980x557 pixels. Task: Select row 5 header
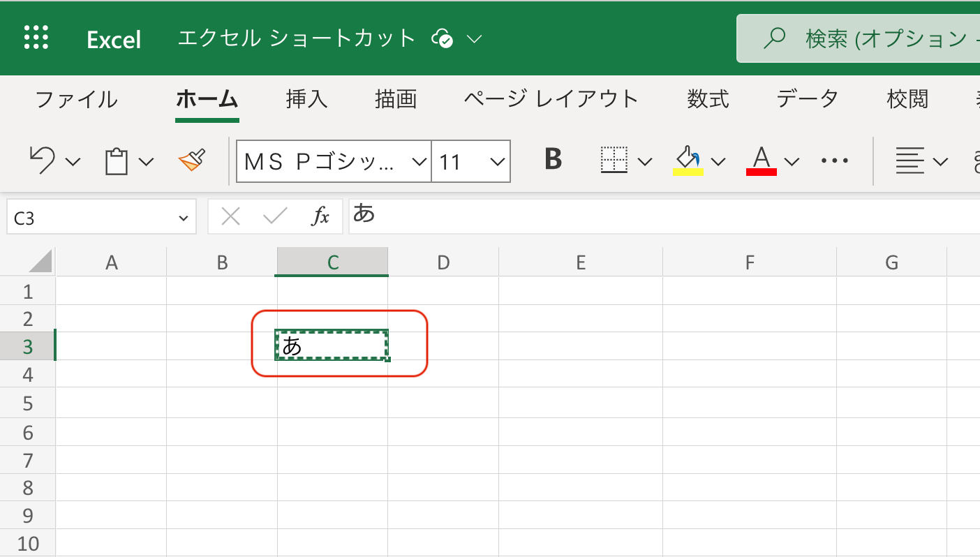[x=28, y=403]
